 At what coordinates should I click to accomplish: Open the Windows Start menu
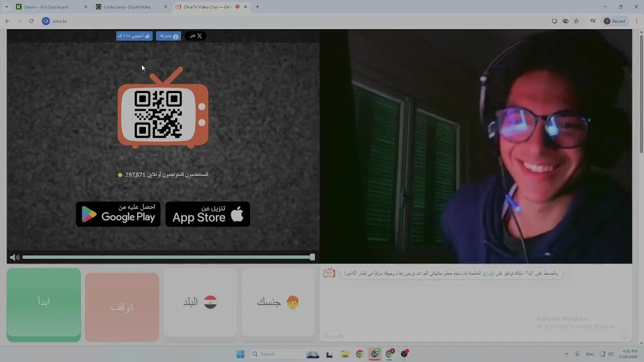coord(240,354)
